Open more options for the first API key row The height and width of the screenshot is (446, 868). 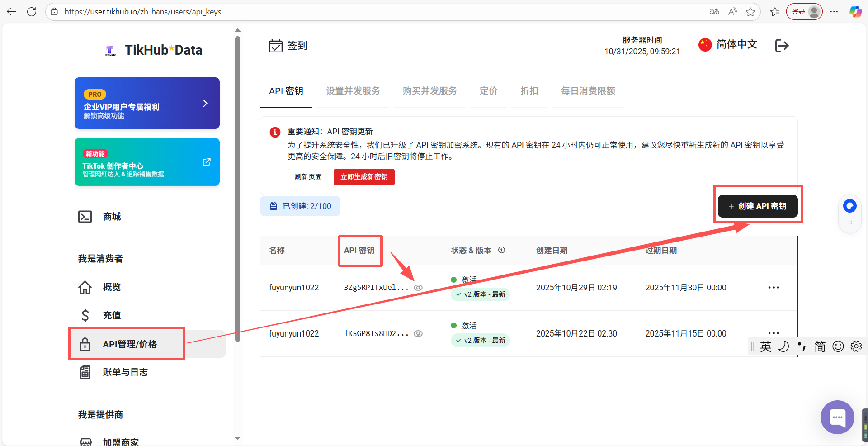coord(774,288)
